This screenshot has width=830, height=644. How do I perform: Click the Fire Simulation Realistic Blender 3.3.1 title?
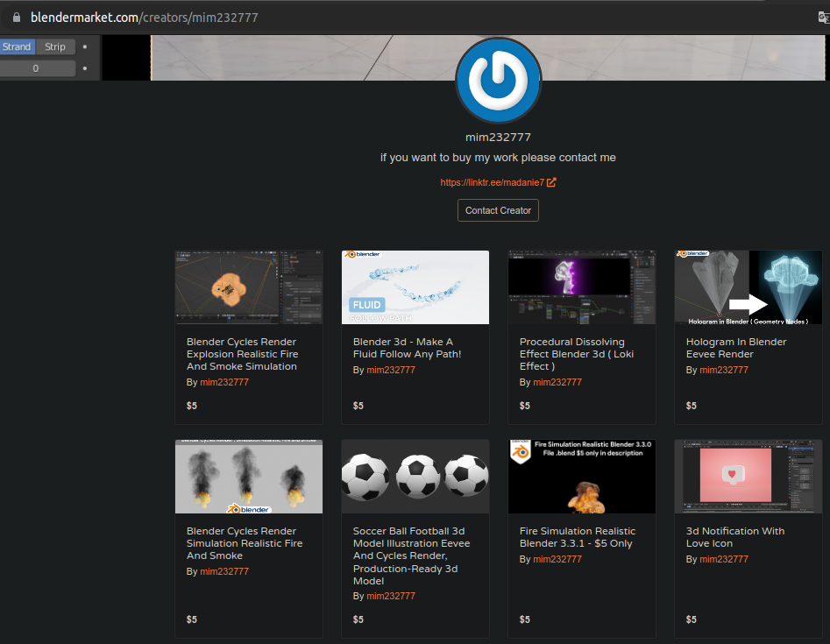click(578, 537)
